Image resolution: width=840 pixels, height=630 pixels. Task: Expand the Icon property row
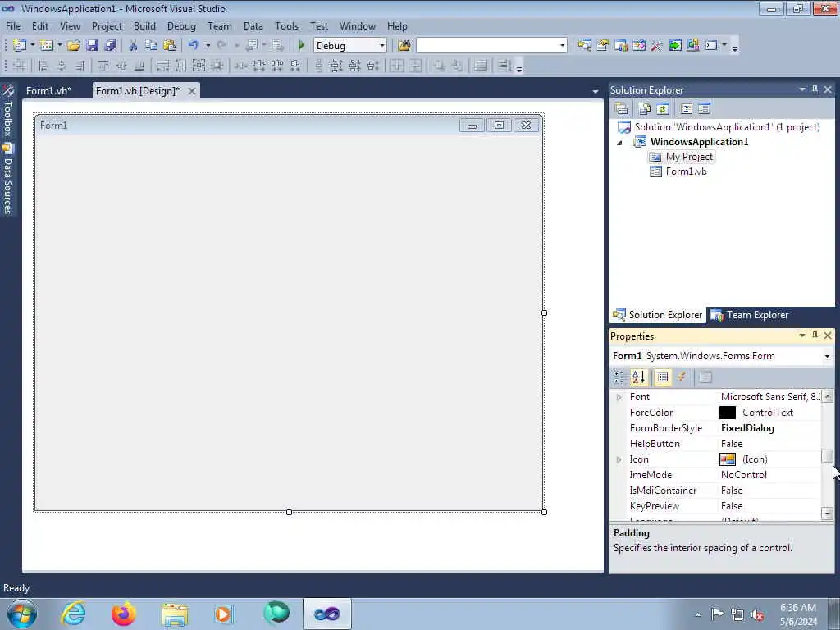pos(619,459)
